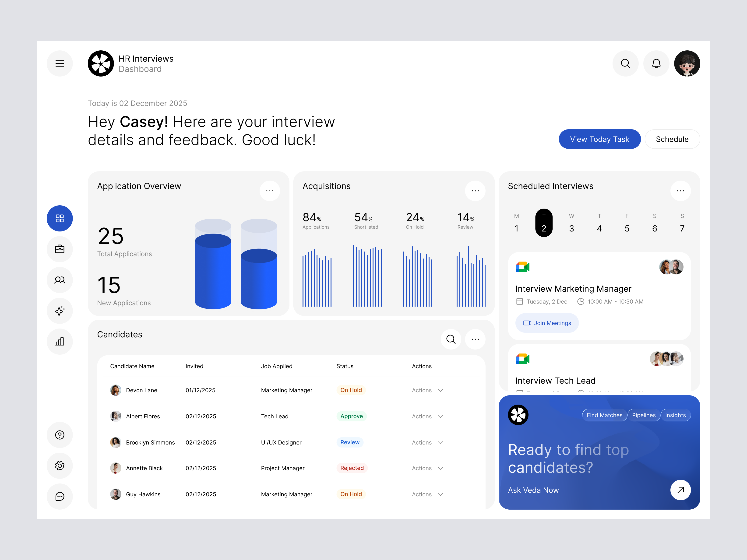Open the help question mark icon
This screenshot has height=560, width=747.
click(60, 435)
